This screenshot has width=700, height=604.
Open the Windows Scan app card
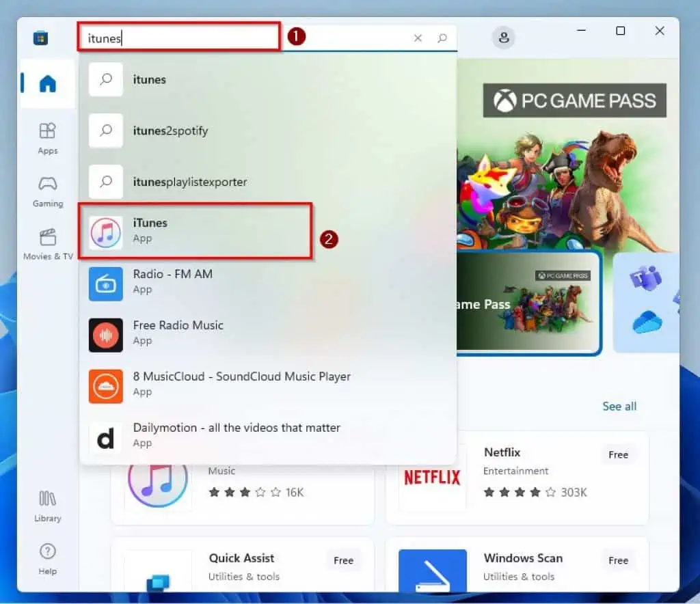pyautogui.click(x=517, y=565)
